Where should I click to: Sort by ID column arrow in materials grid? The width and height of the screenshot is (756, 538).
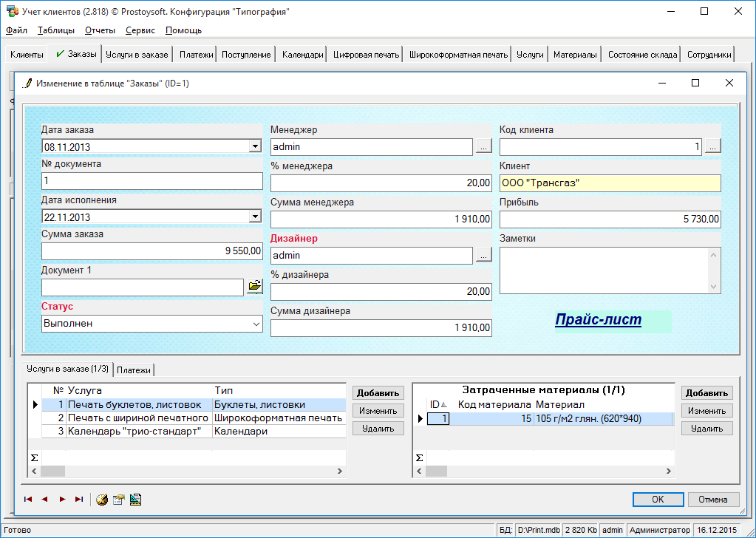[445, 405]
